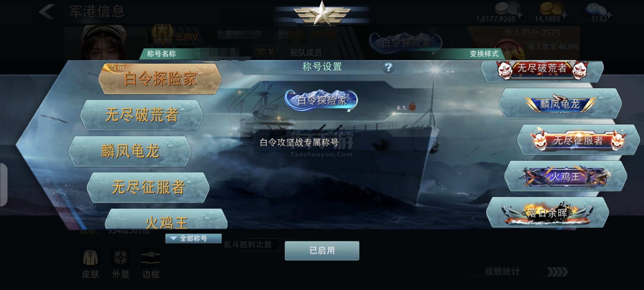Expand the 全部称号 dropdown filter
This screenshot has width=644, height=290.
193,238
